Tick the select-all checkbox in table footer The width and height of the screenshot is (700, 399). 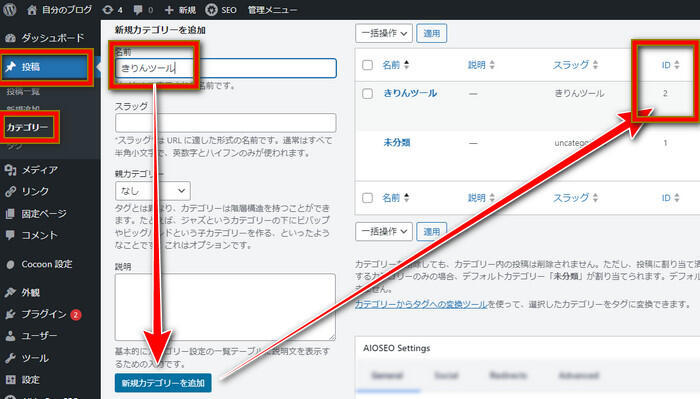coord(367,198)
